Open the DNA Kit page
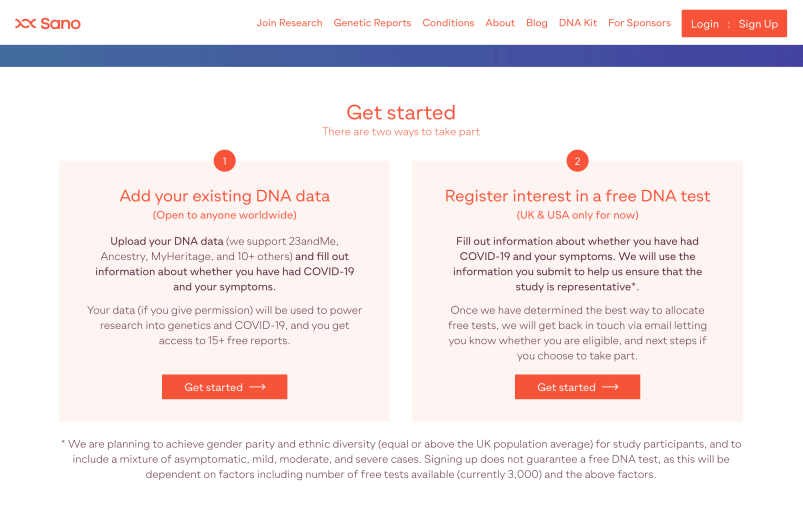 tap(578, 23)
